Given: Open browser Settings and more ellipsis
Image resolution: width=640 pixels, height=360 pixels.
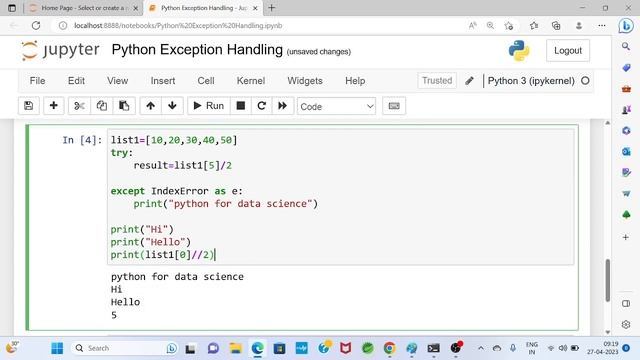Looking at the screenshot, I should point(602,26).
